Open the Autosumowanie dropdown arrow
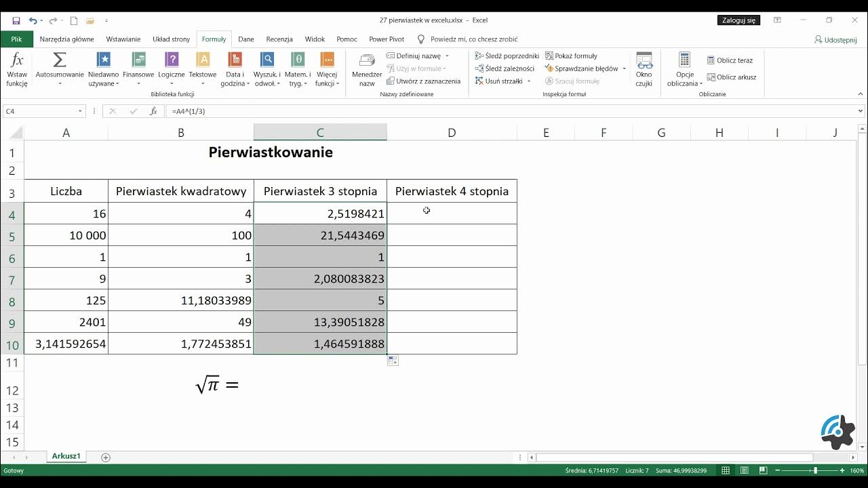The height and width of the screenshot is (488, 868). [x=60, y=84]
